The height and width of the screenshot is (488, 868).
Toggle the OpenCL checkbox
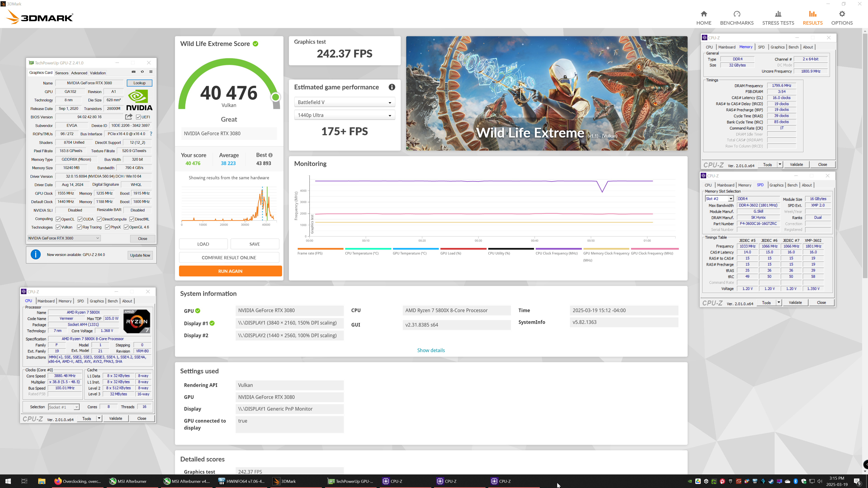click(x=58, y=219)
